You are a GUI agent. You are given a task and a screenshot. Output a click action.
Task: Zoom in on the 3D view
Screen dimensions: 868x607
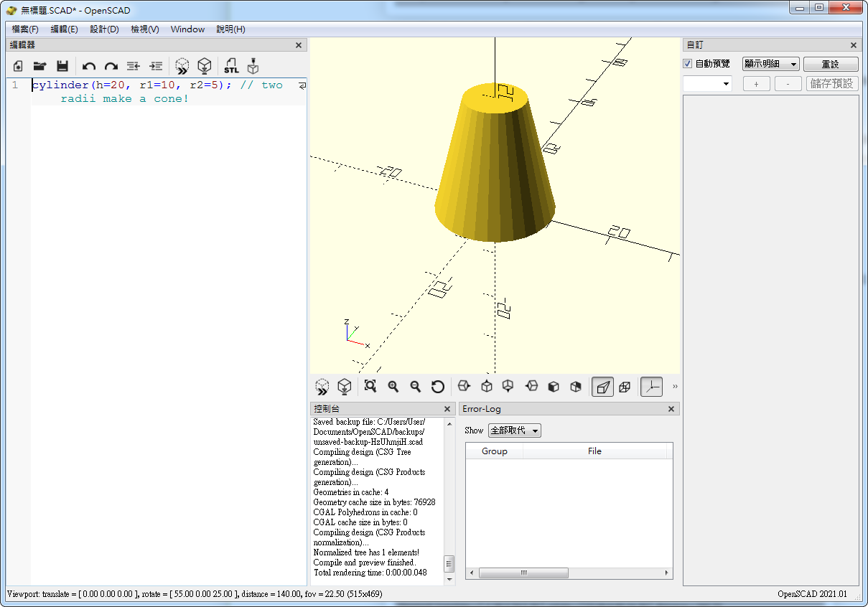point(393,386)
